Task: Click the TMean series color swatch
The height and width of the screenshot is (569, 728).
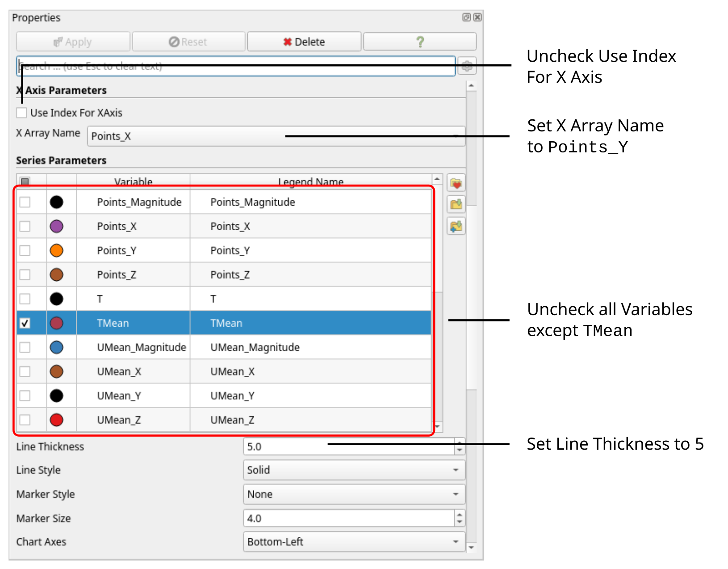Action: click(x=57, y=323)
